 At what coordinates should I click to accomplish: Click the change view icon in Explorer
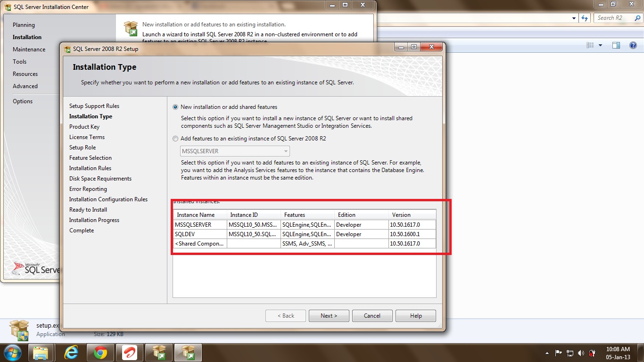point(590,45)
